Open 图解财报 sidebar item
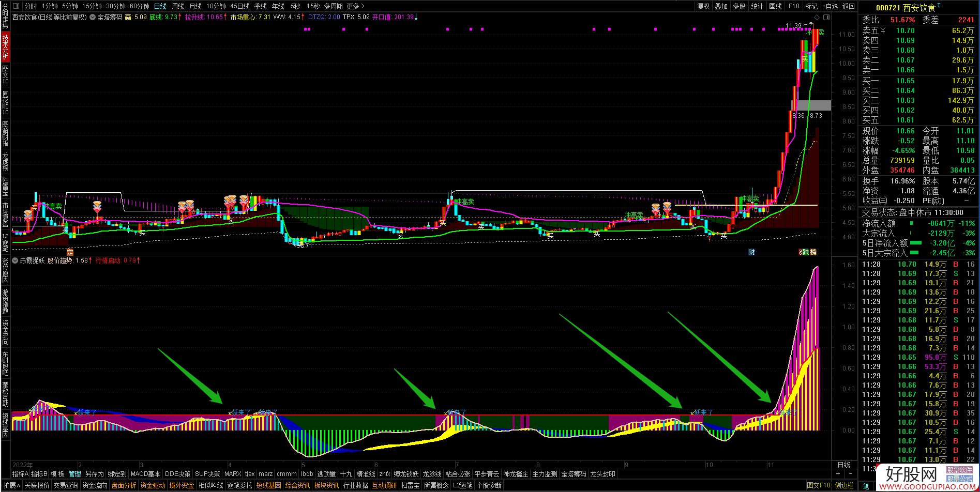This screenshot has width=980, height=492. pyautogui.click(x=5, y=133)
